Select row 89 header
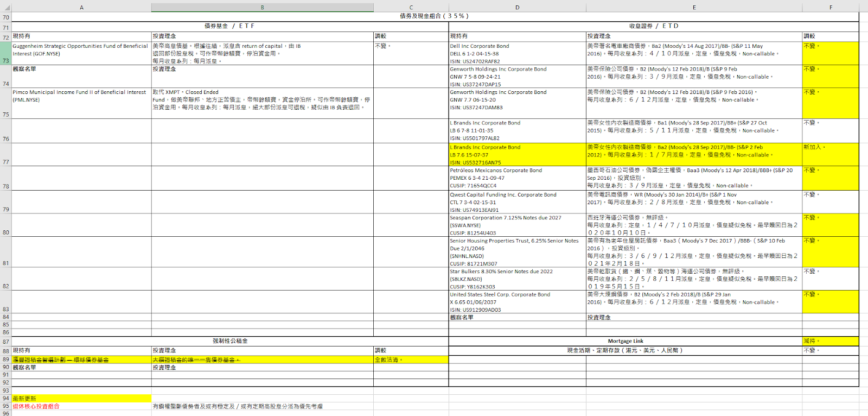 5,360
